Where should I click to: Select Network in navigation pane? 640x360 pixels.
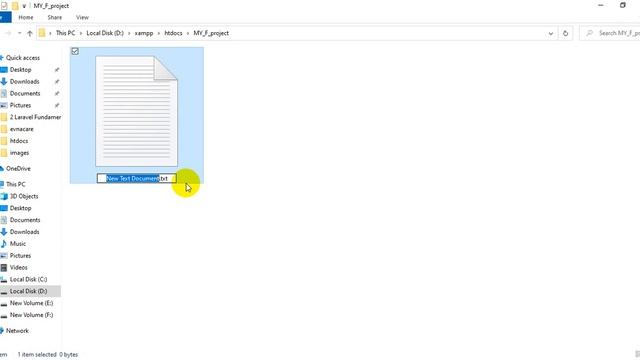[17, 331]
